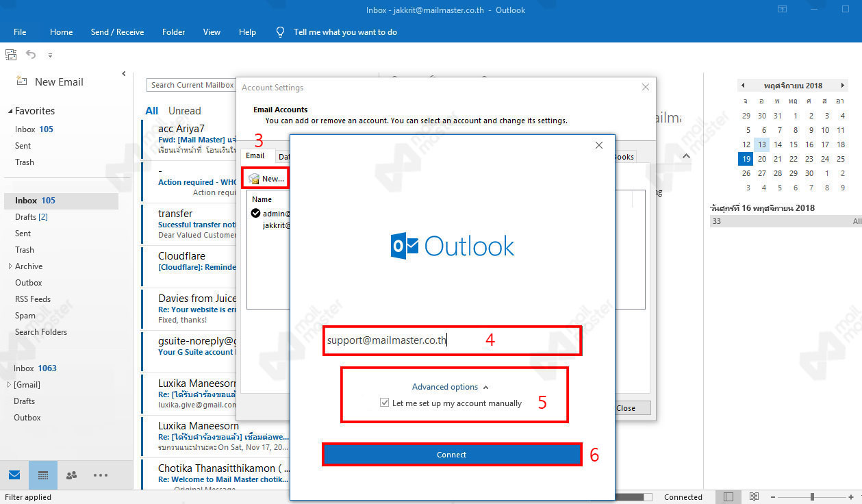Open the People view icon

tap(71, 475)
